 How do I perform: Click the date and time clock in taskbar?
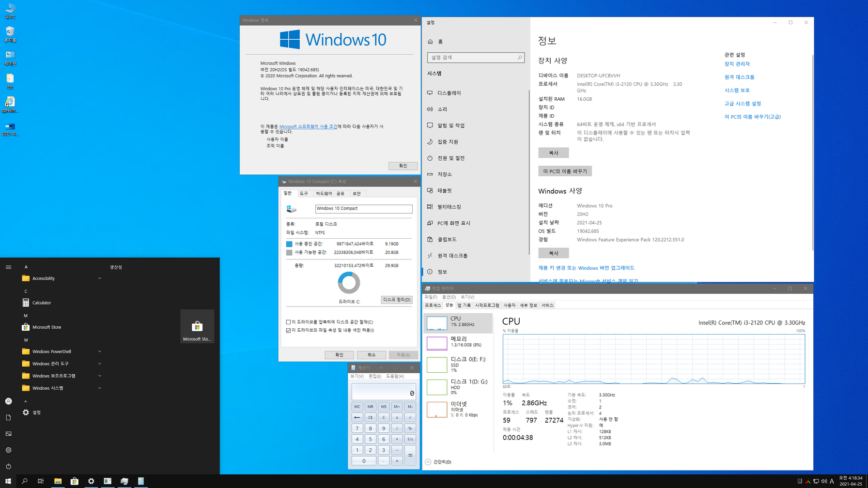[x=851, y=481]
